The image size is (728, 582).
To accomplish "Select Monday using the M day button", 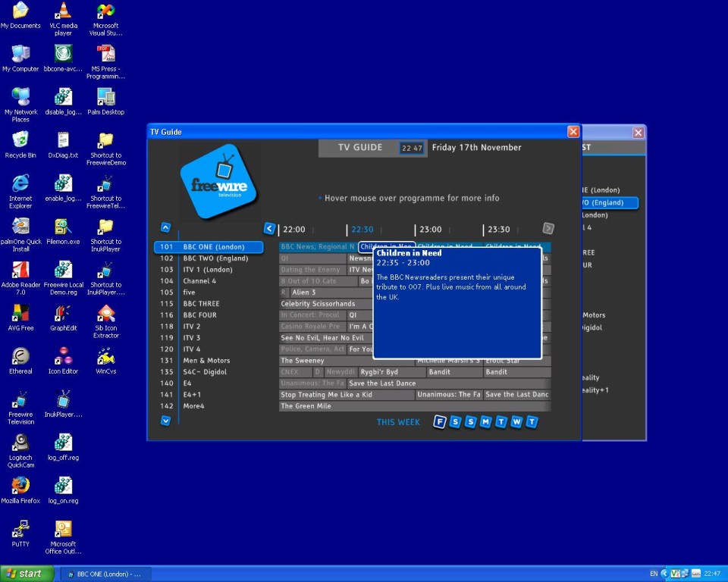I will tap(485, 421).
